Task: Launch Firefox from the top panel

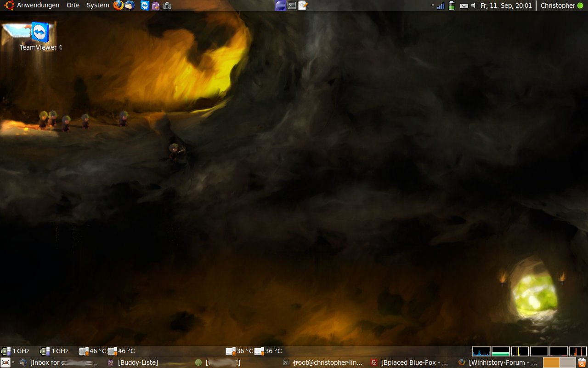Action: point(118,6)
